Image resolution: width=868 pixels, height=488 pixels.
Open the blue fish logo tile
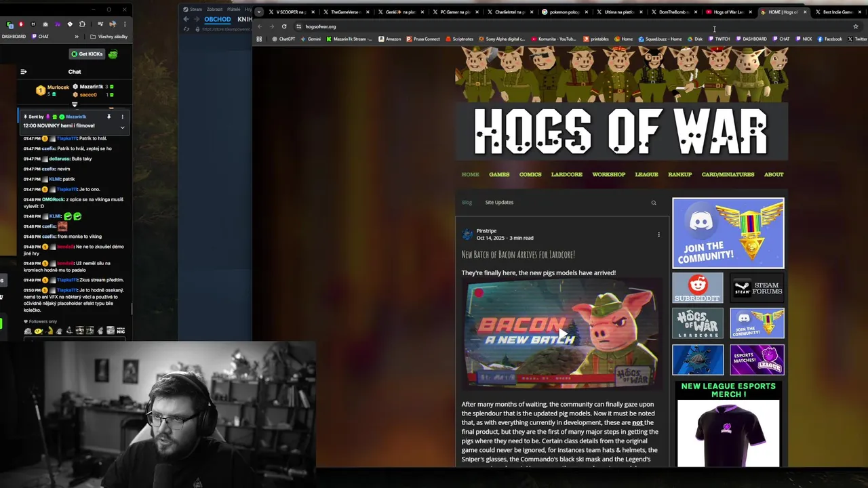[698, 360]
